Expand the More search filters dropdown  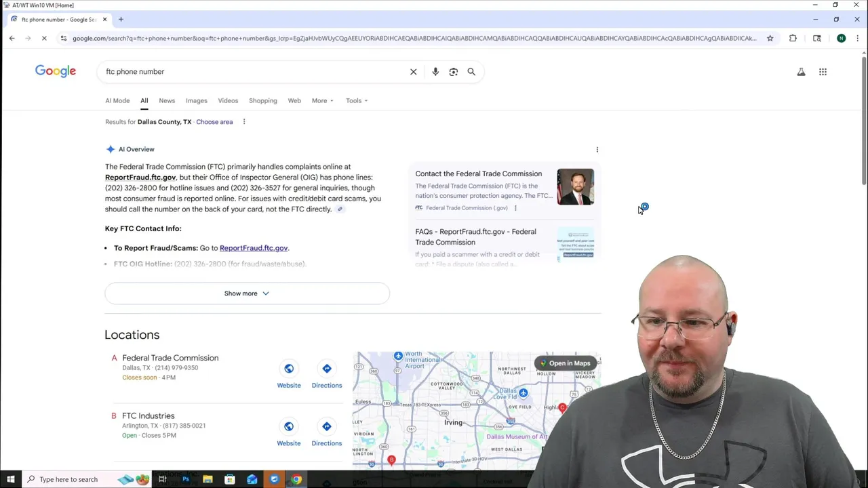tap(322, 101)
